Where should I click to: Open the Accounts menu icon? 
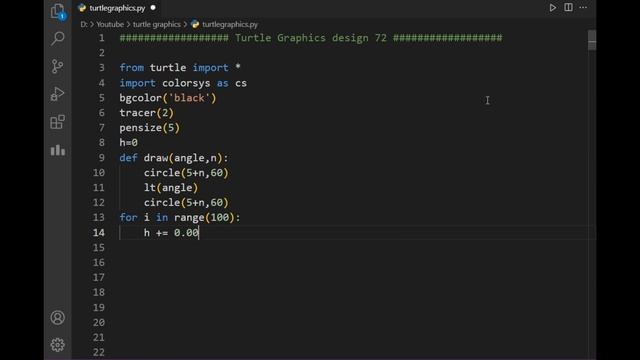point(58,317)
